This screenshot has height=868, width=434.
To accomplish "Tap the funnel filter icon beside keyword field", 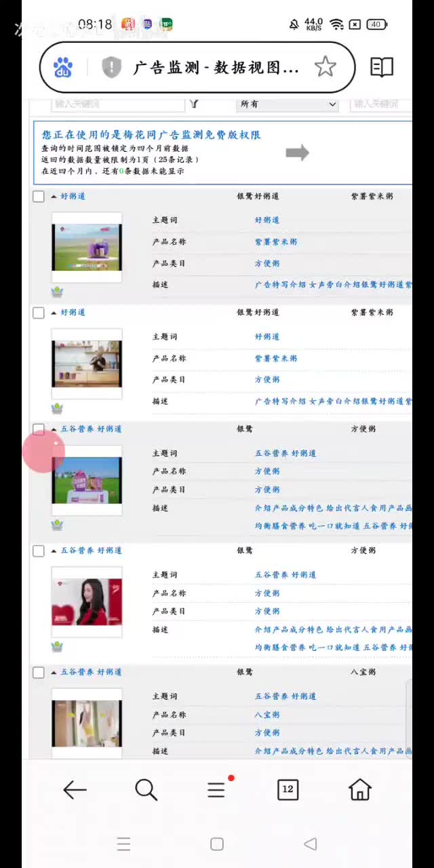I will [194, 104].
